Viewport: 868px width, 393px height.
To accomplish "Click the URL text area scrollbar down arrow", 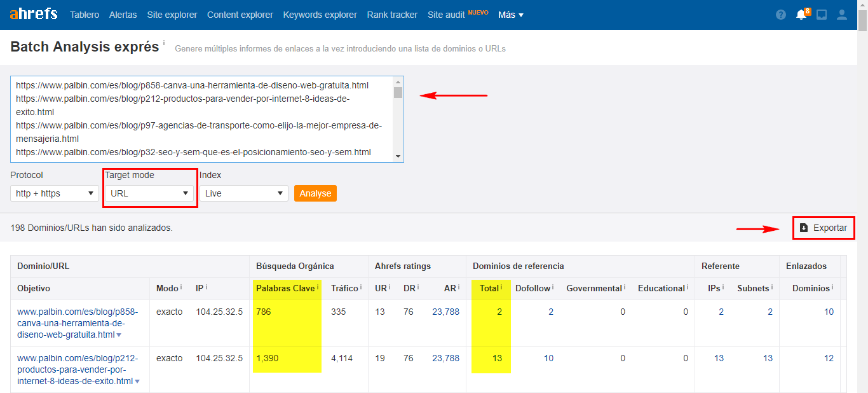I will click(398, 156).
